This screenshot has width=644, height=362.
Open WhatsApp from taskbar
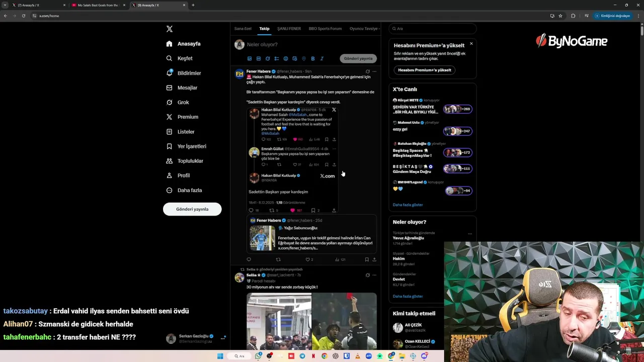(x=258, y=356)
